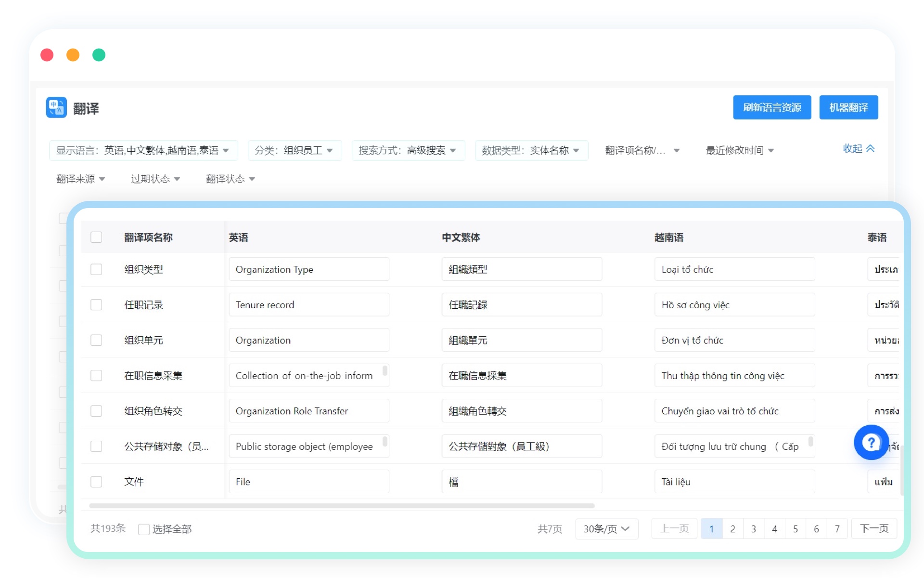Toggle the header select-all checkbox
Image resolution: width=924 pixels, height=578 pixels.
pyautogui.click(x=96, y=237)
